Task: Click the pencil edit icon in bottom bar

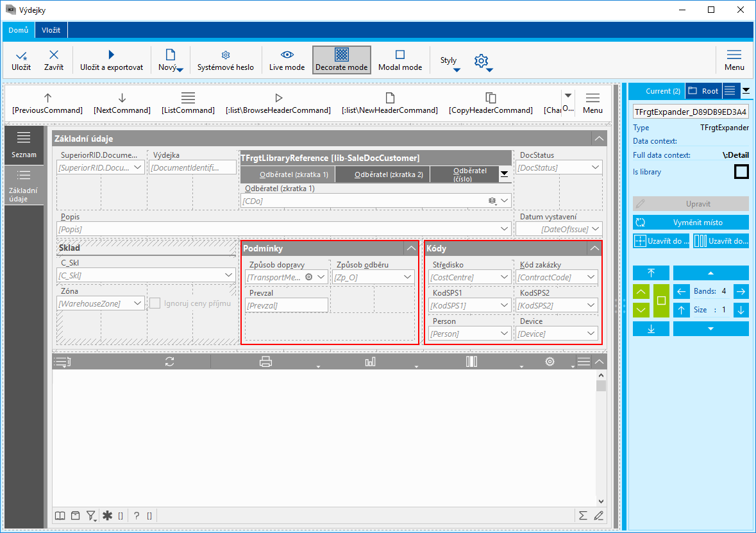Action: [x=598, y=516]
